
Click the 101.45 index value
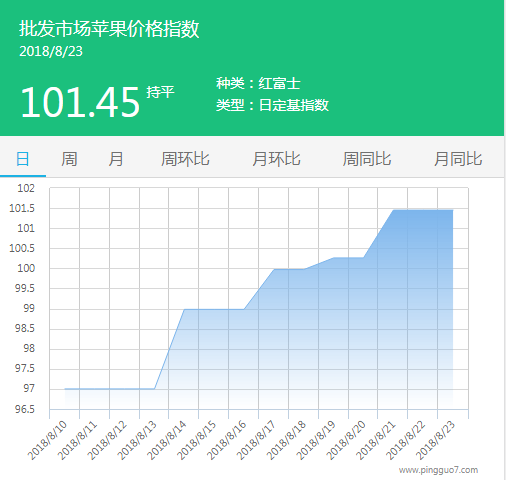(80, 102)
